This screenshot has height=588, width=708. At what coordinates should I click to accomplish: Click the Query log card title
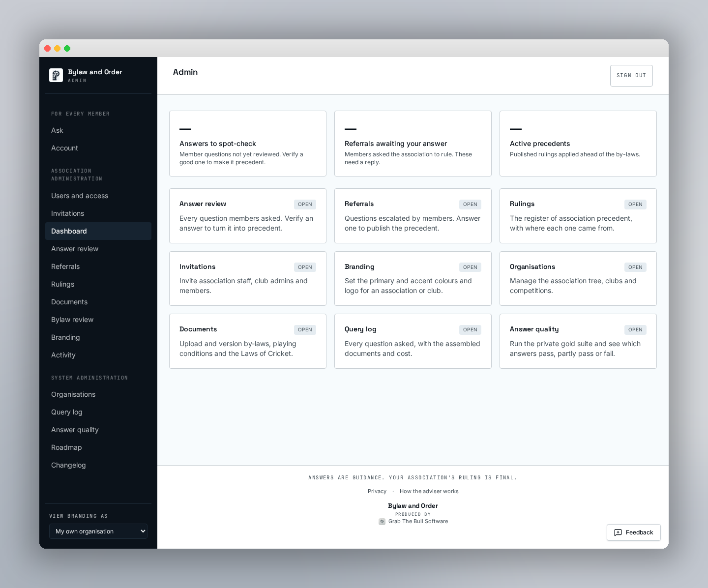coord(360,329)
